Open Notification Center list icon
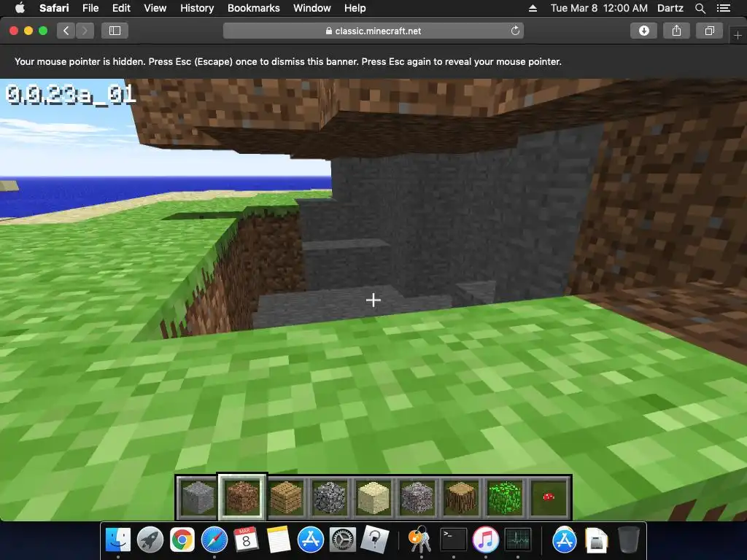The image size is (747, 560). tap(724, 8)
